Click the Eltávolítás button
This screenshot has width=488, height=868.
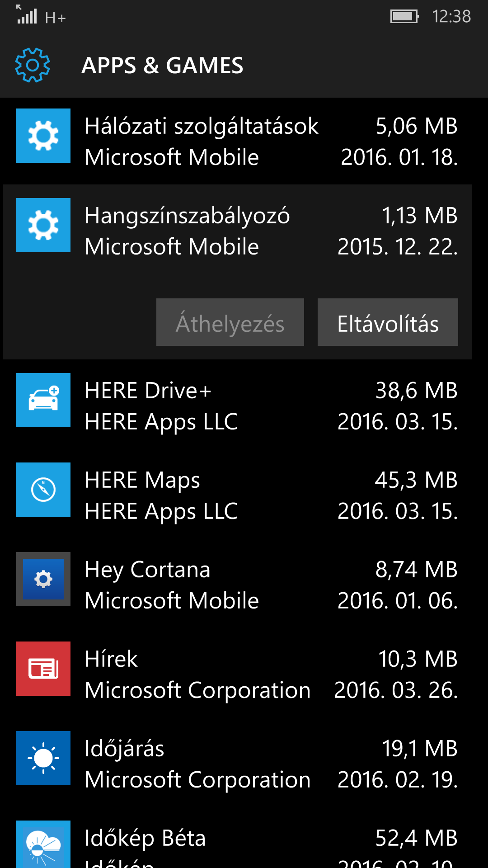point(388,322)
